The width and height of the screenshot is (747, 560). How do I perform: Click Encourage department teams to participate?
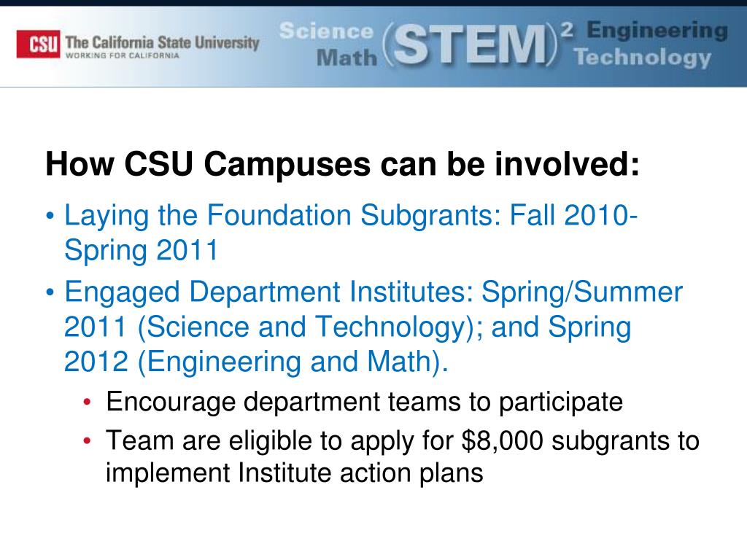pyautogui.click(x=365, y=402)
